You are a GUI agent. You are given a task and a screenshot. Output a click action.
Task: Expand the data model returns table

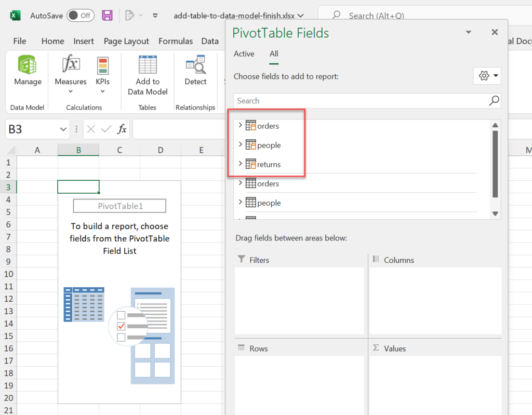(x=240, y=164)
